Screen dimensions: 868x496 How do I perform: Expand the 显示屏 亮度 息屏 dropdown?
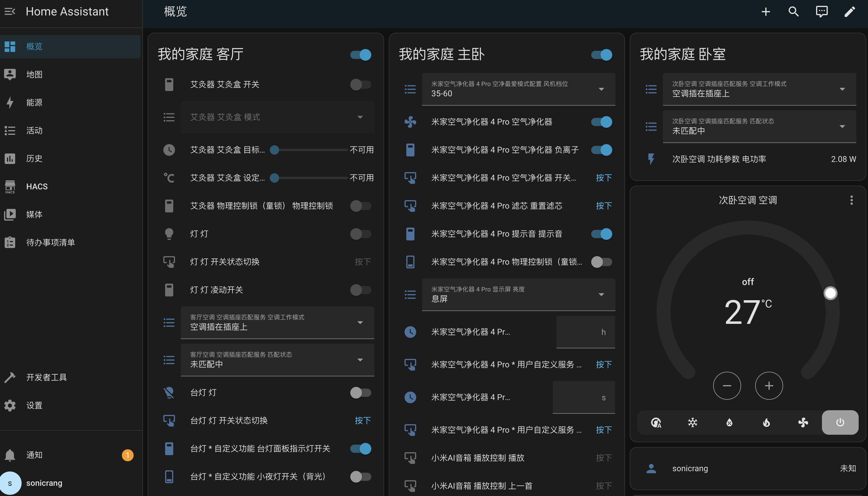(x=518, y=295)
